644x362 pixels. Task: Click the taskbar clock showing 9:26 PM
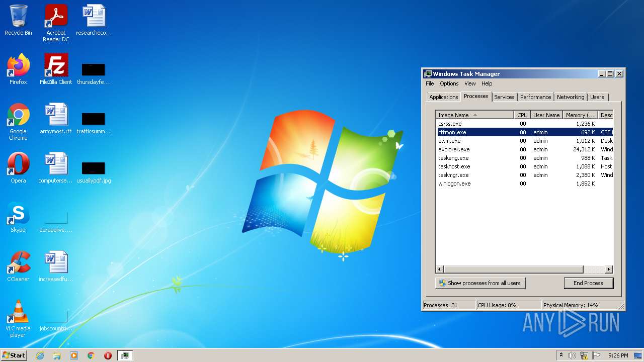coord(618,355)
